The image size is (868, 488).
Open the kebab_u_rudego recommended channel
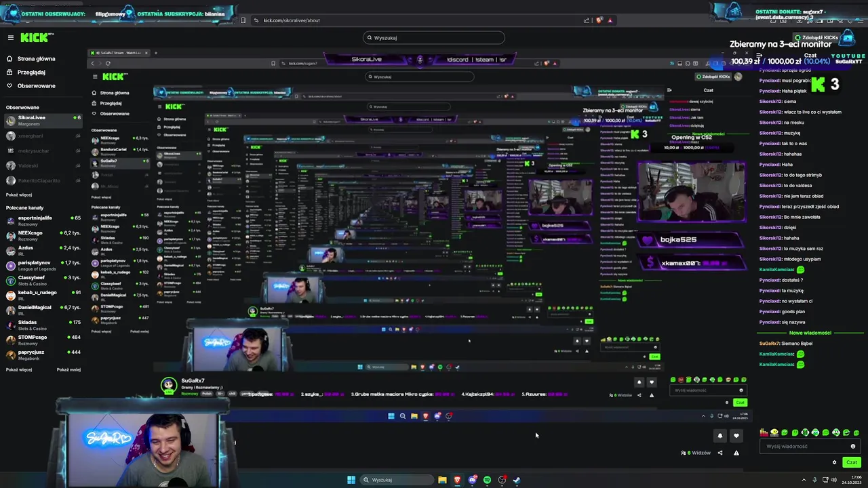tap(42, 295)
